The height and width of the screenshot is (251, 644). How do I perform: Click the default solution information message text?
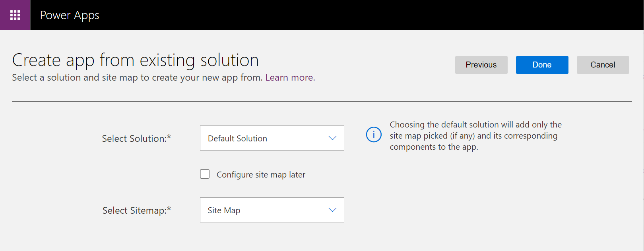click(475, 136)
